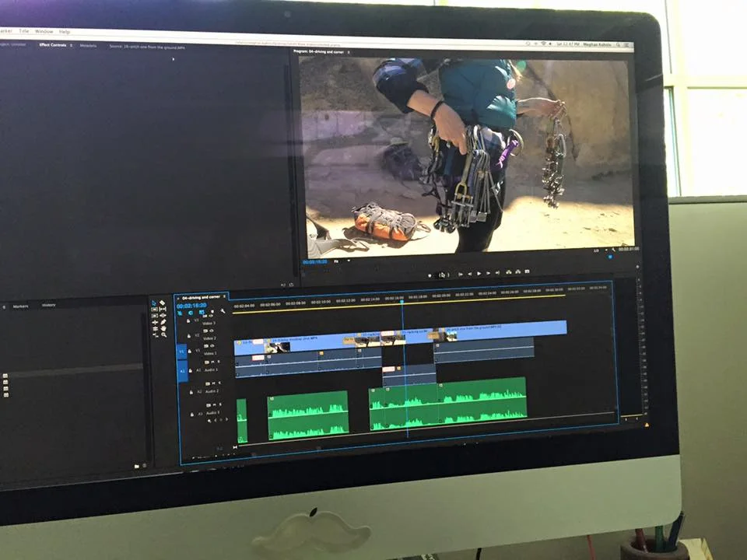Hide the Video 3 track with the eye icon
Image resolution: width=747 pixels, height=560 pixels.
coord(211,316)
